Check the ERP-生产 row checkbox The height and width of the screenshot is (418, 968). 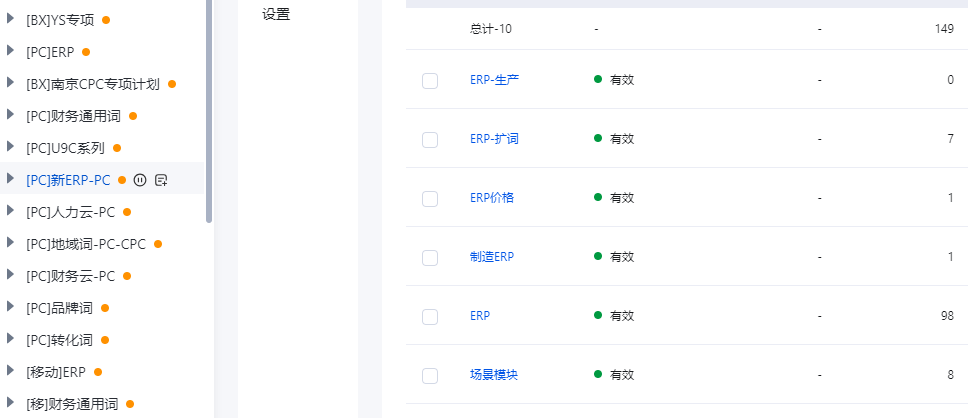tap(430, 80)
